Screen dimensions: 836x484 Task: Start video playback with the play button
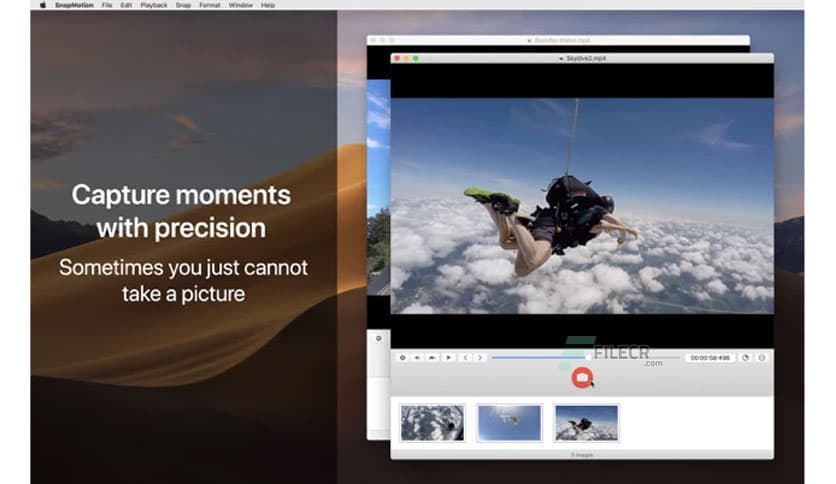(x=448, y=358)
